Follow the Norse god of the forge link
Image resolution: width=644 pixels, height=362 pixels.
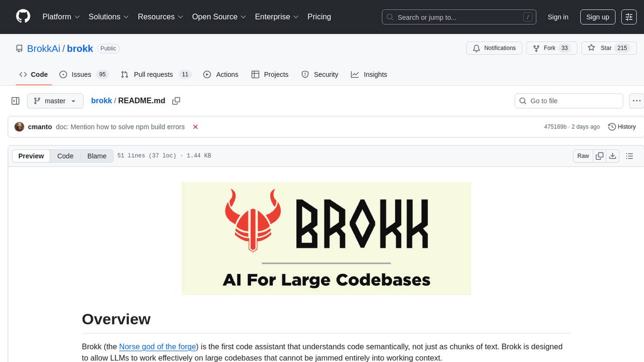[158, 346]
